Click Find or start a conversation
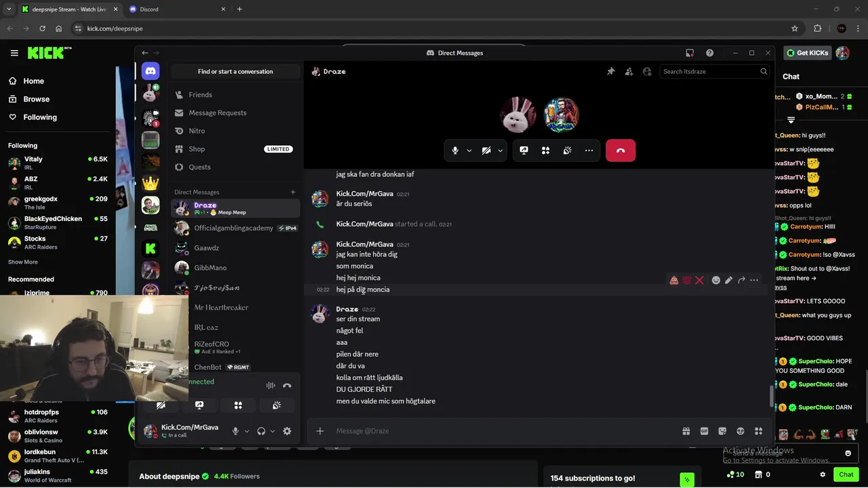868x488 pixels. (235, 71)
